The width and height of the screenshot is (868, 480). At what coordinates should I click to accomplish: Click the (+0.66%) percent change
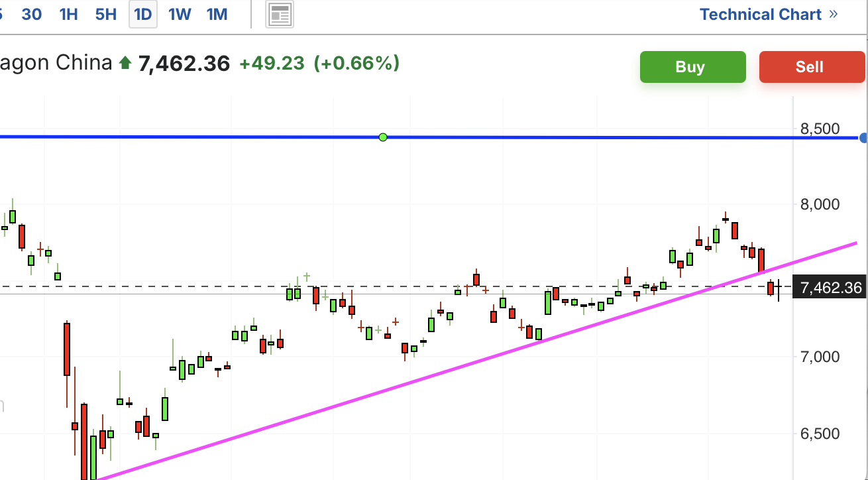tap(356, 64)
